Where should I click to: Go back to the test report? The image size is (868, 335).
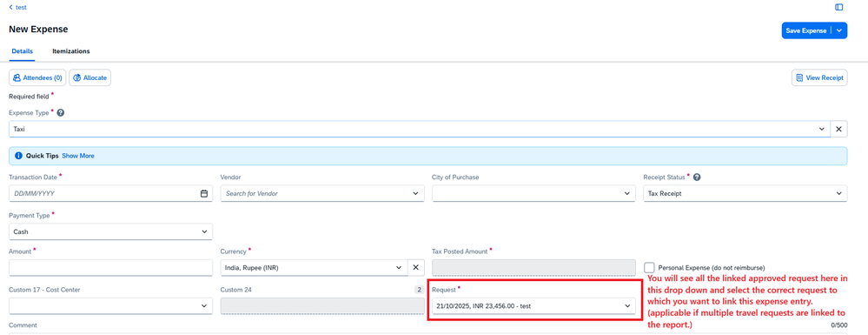(17, 7)
